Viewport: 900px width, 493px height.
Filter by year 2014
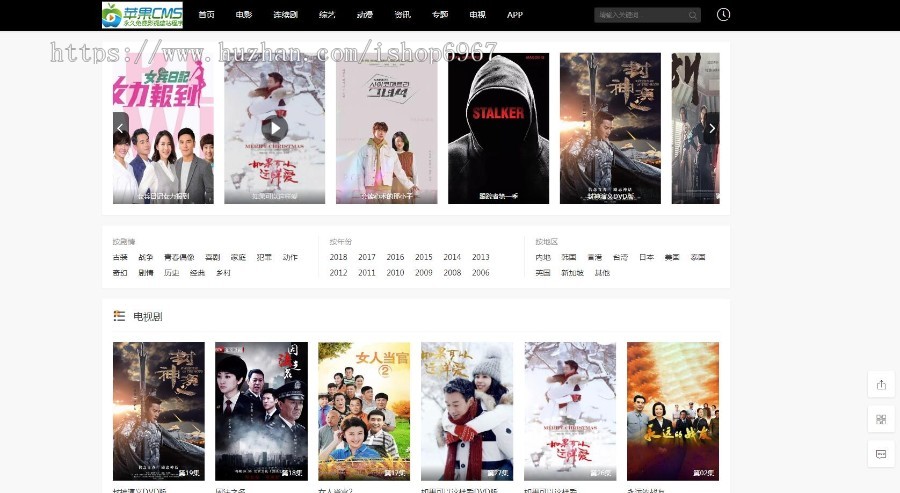(452, 257)
